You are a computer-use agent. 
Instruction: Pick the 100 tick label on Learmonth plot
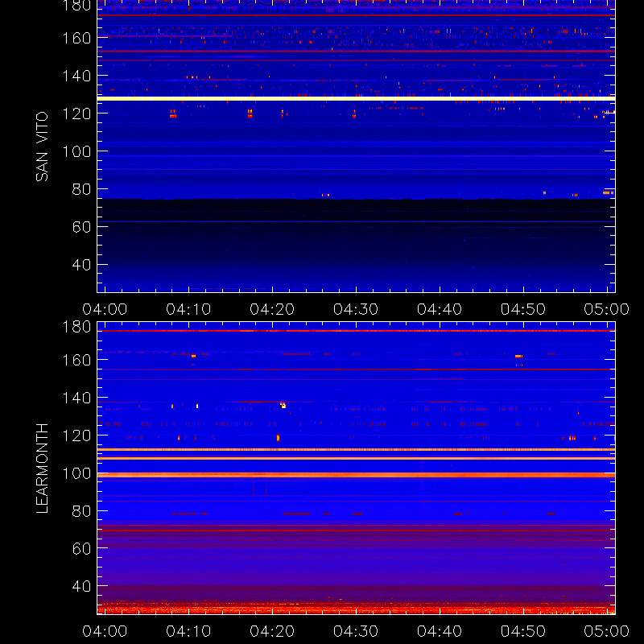[76, 473]
